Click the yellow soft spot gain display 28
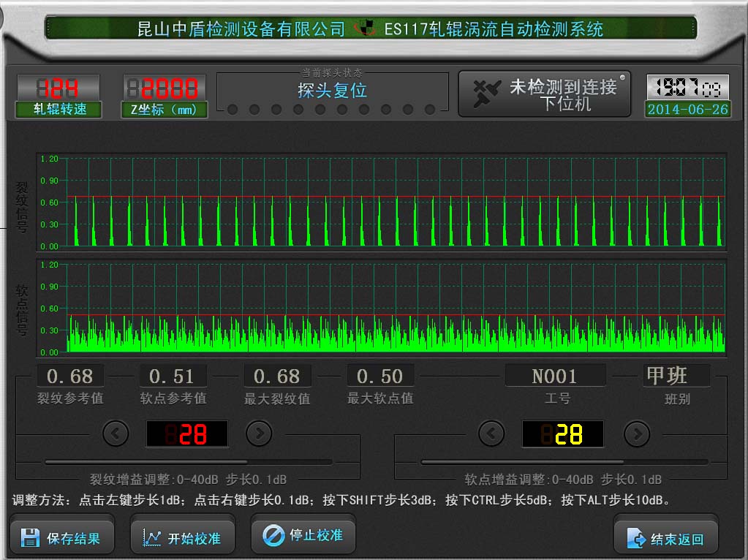The height and width of the screenshot is (560, 748). point(563,434)
